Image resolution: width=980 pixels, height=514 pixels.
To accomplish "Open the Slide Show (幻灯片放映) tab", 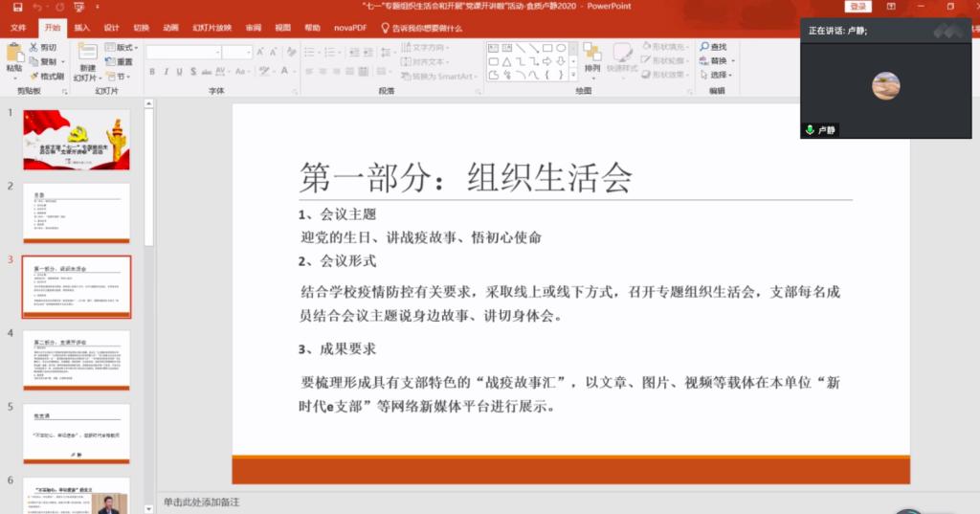I will click(x=210, y=28).
